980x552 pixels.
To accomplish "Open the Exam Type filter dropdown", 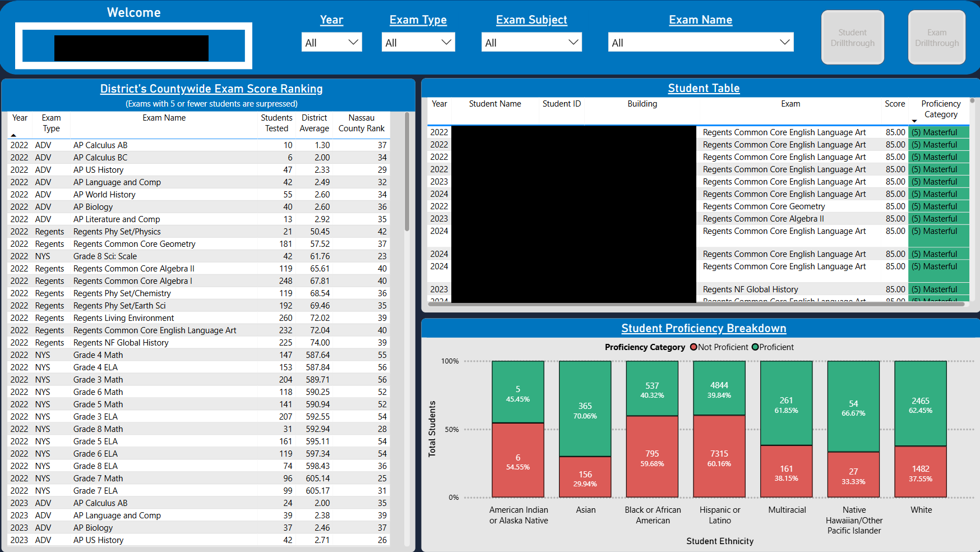I will point(418,42).
